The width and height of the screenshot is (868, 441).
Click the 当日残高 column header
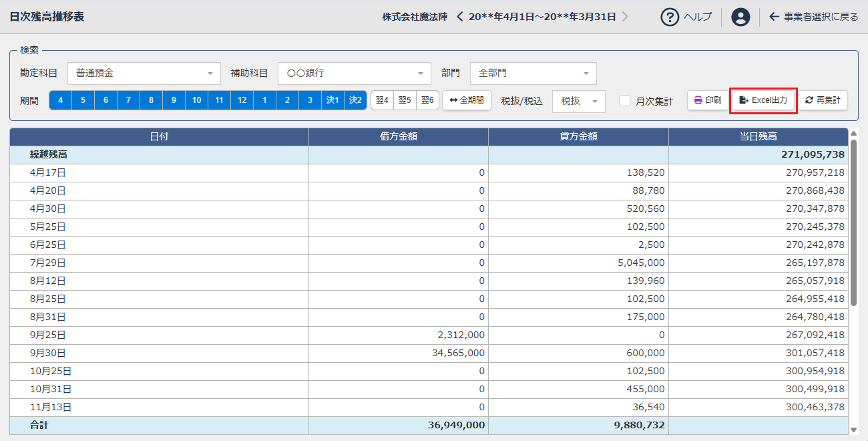[758, 136]
